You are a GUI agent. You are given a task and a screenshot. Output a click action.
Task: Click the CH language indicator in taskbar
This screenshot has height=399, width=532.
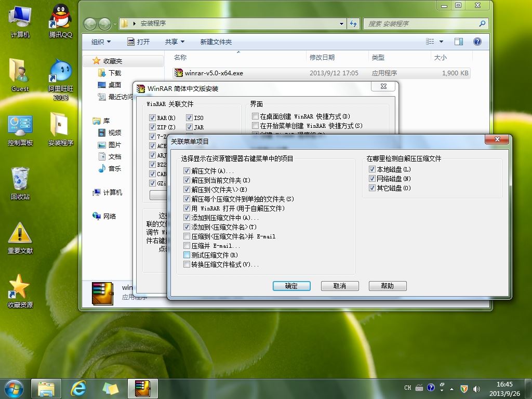coord(407,388)
